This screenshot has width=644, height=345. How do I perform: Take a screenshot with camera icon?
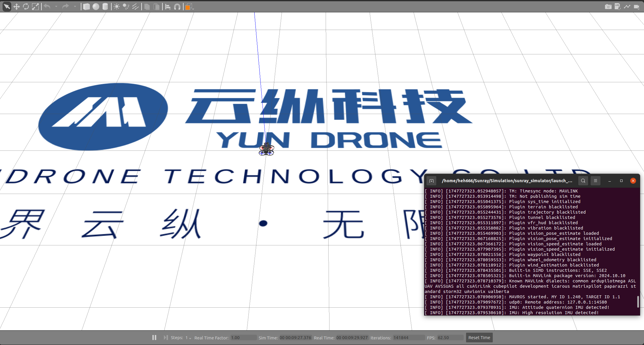pyautogui.click(x=608, y=6)
